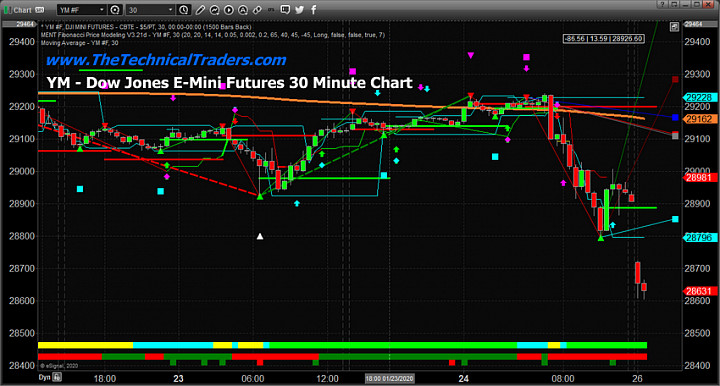720x386 pixels.
Task: Open the time template clock icon
Action: (x=183, y=10)
